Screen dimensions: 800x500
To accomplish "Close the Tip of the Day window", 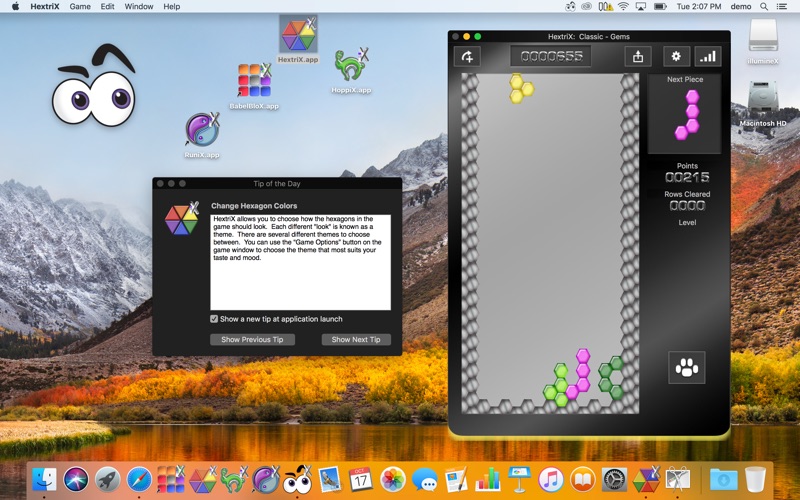I will [x=160, y=183].
